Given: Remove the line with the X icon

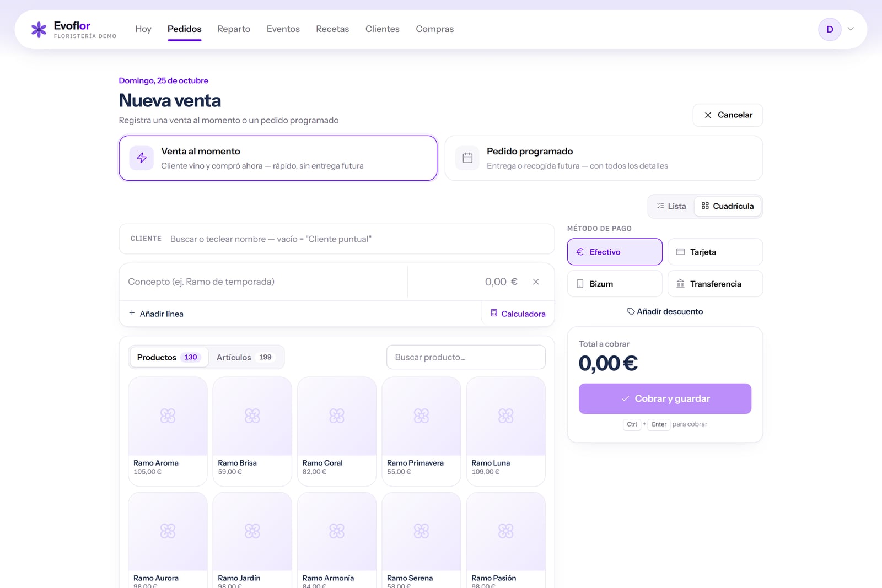Looking at the screenshot, I should pyautogui.click(x=536, y=282).
